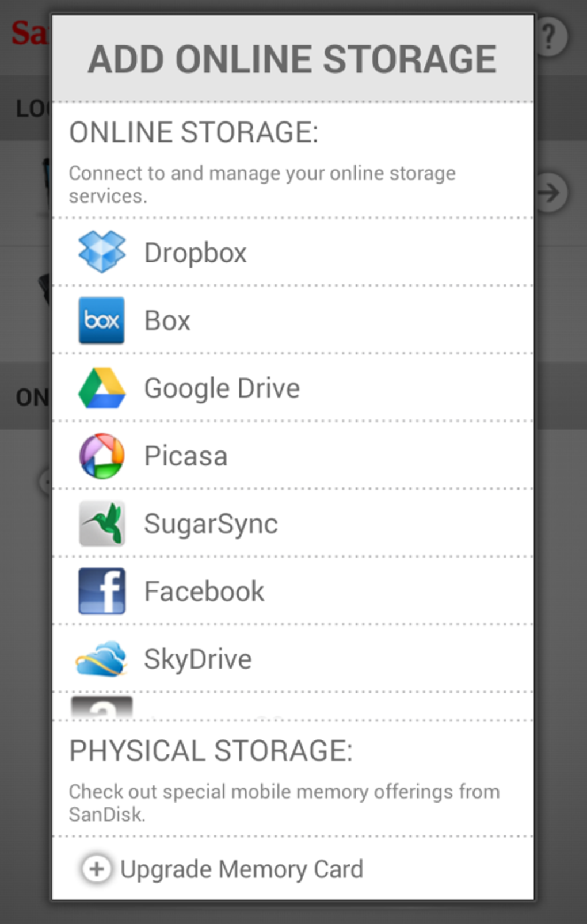Choose Picasa from the storage list
Image resolution: width=587 pixels, height=924 pixels.
(293, 456)
